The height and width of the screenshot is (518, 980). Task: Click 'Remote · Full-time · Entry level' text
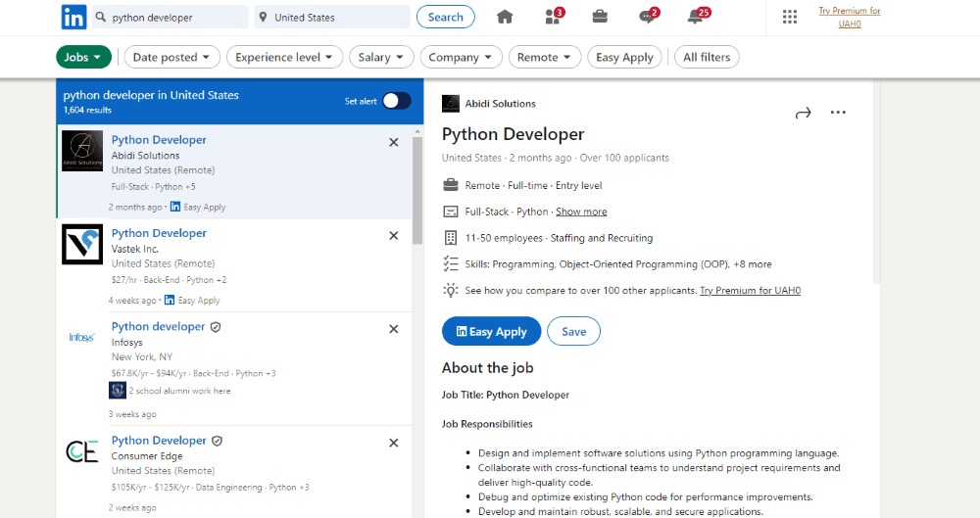click(x=533, y=186)
